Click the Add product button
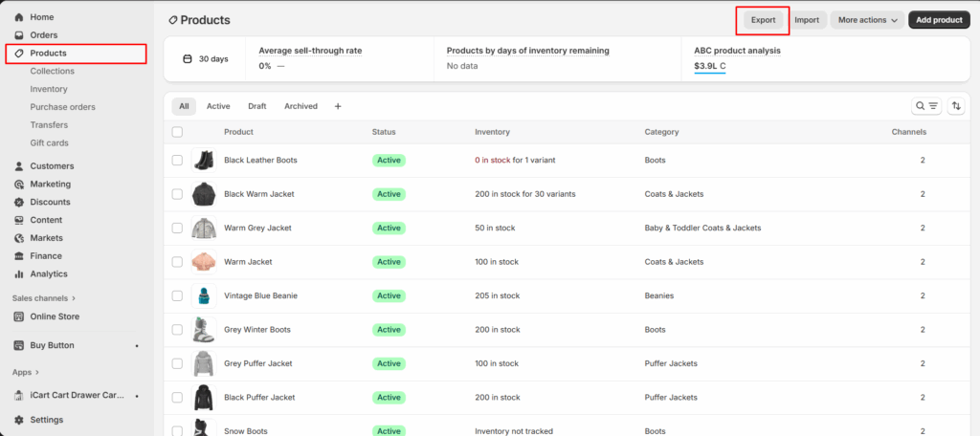This screenshot has height=436, width=980. pyautogui.click(x=938, y=19)
